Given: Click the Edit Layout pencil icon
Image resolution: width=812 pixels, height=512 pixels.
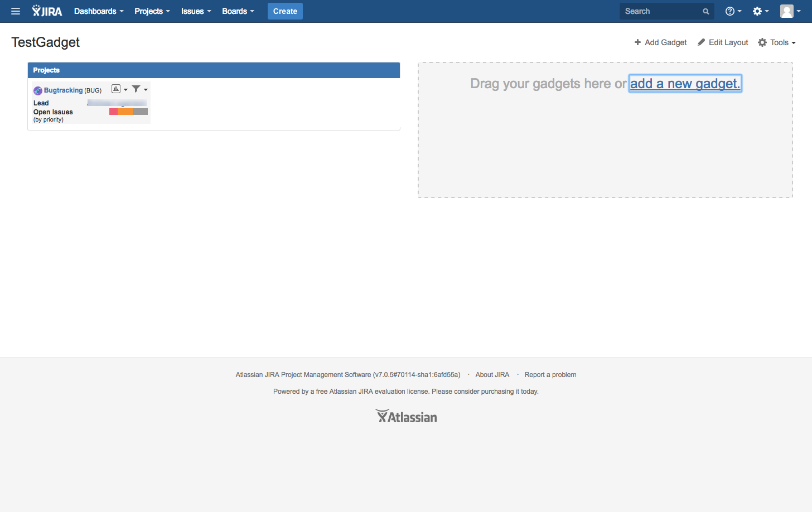Looking at the screenshot, I should (701, 42).
